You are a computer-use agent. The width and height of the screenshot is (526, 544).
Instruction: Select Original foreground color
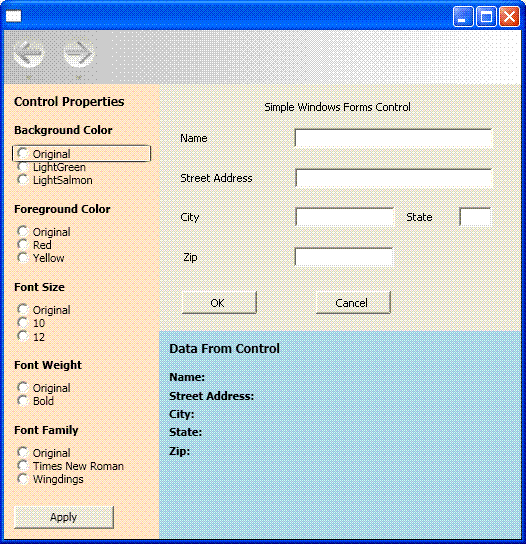click(x=44, y=232)
